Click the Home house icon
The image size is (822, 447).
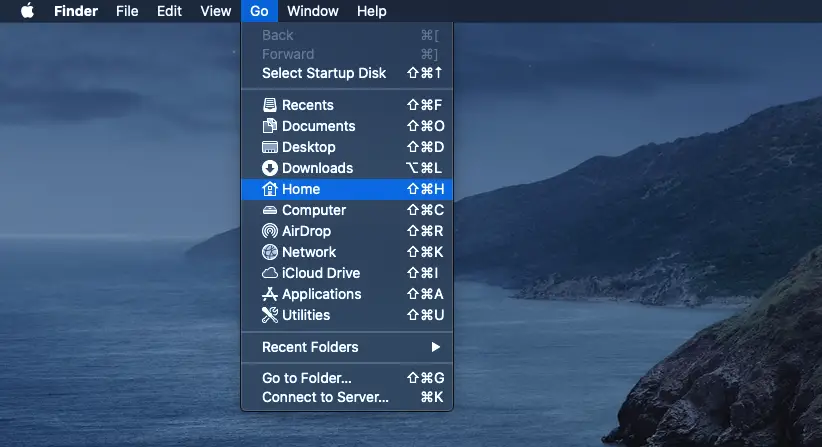tap(269, 189)
